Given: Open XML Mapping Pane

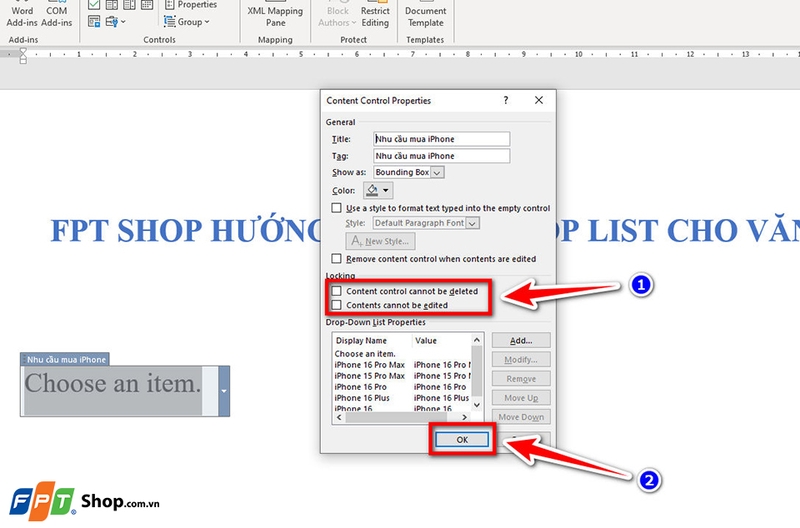Looking at the screenshot, I should coord(275,16).
